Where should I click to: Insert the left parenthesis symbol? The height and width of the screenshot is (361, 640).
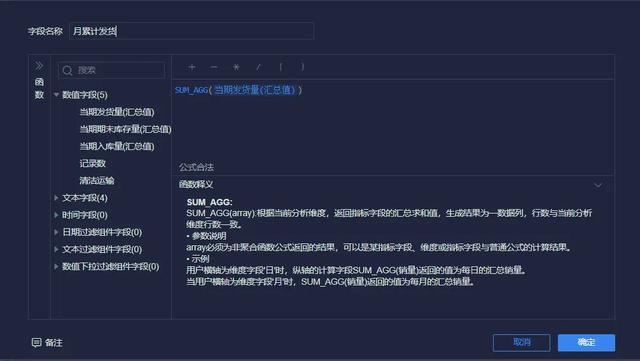pos(280,67)
